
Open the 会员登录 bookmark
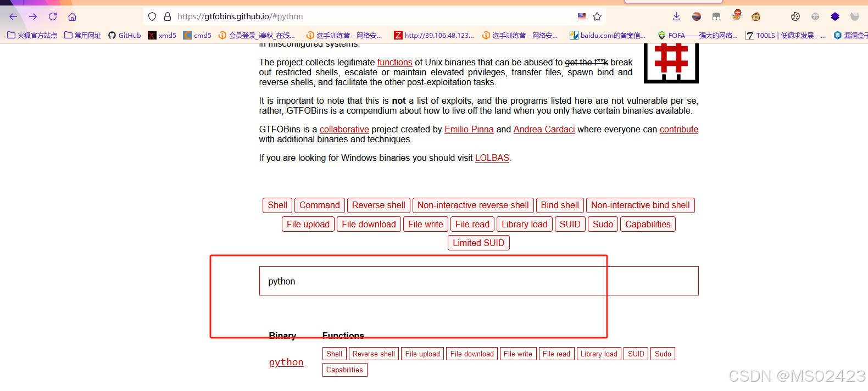point(257,35)
